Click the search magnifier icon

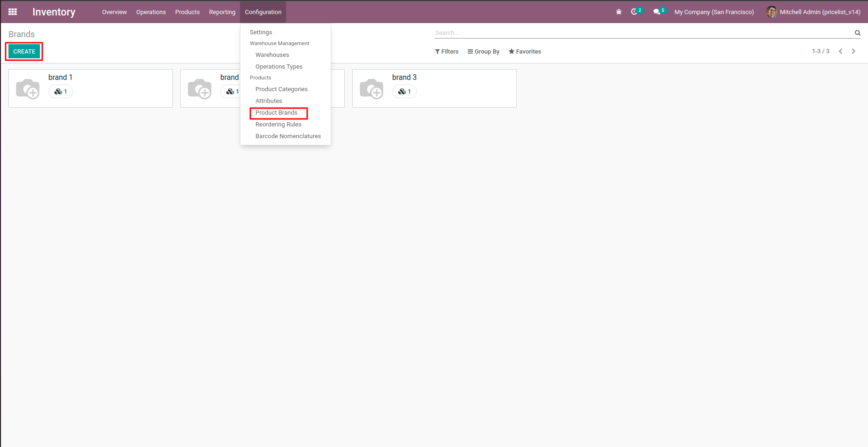pyautogui.click(x=857, y=33)
